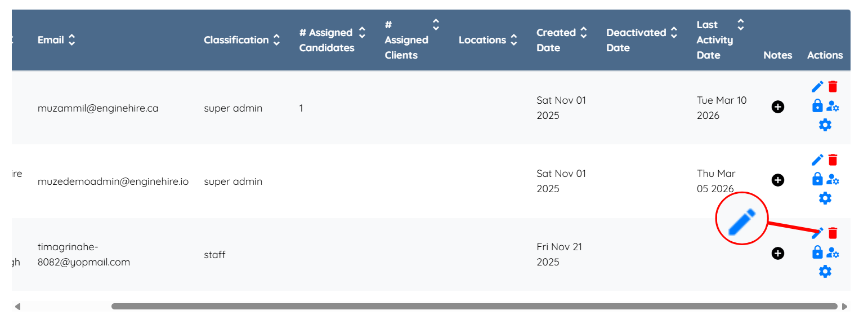
Task: Sort by Classification column header
Action: coord(276,40)
